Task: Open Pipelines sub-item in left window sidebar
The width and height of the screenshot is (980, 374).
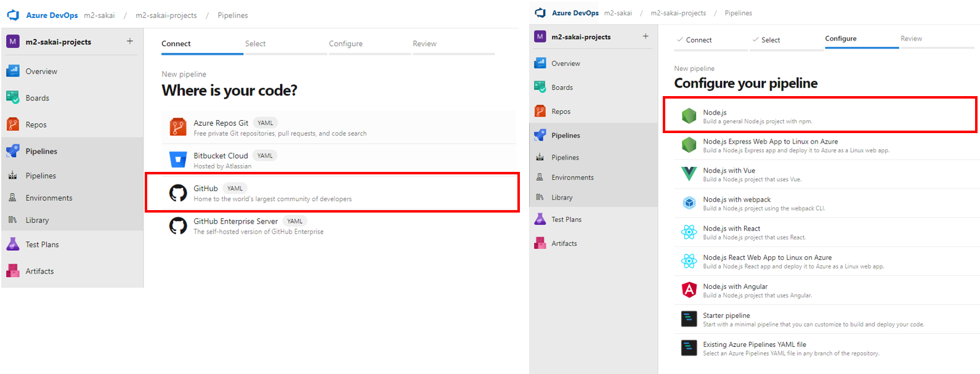Action: (x=72, y=176)
